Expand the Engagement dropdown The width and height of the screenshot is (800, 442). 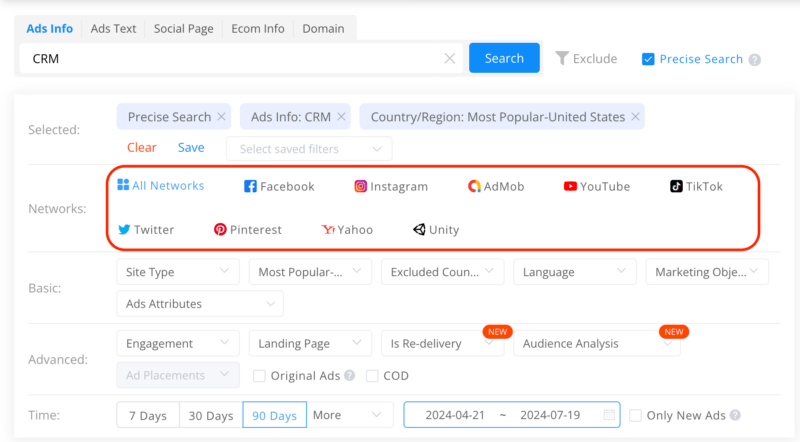coord(177,343)
